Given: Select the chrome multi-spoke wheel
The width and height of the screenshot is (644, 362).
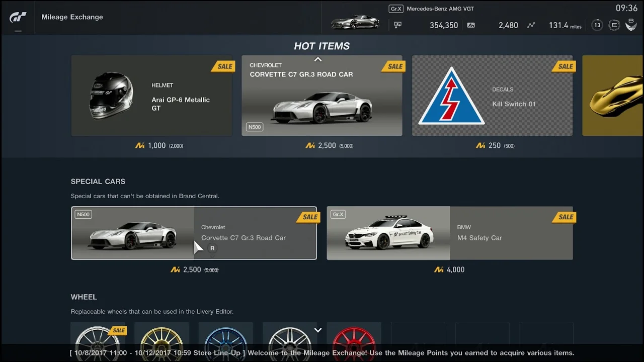Looking at the screenshot, I should coord(289,342).
